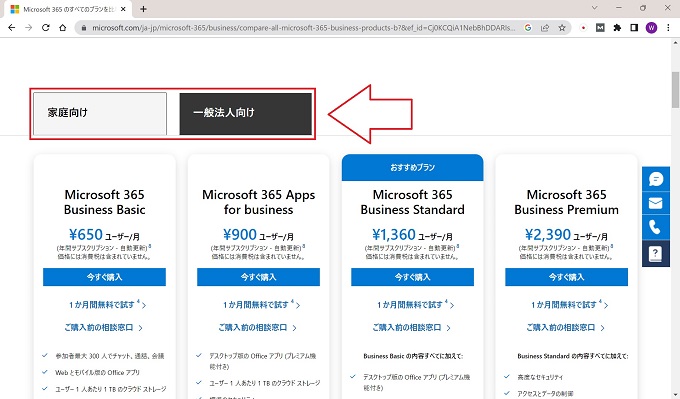The height and width of the screenshot is (399, 680).
Task: Try Business Premium free for one month
Action: (x=569, y=305)
